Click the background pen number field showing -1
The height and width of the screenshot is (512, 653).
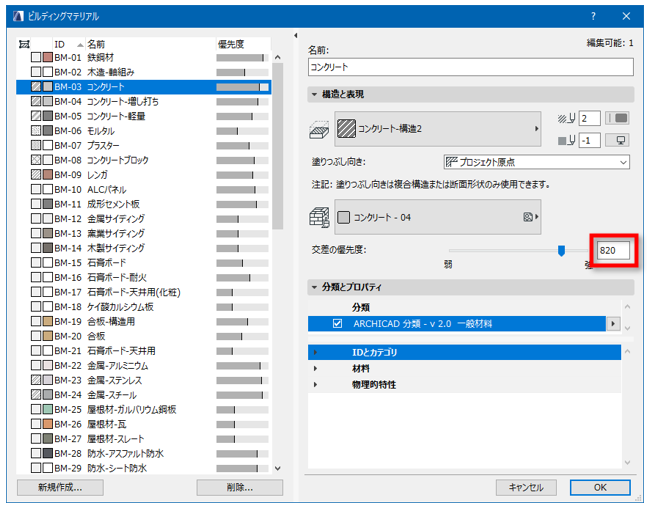click(589, 140)
